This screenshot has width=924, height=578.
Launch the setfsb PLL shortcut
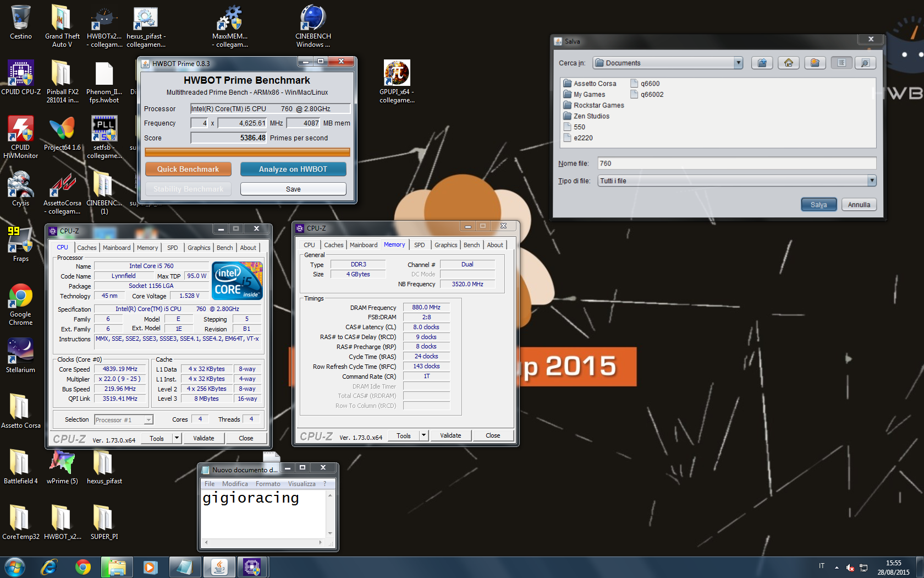click(104, 137)
